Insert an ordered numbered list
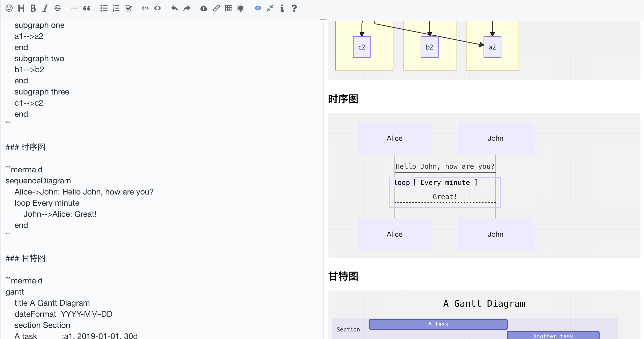 [116, 8]
